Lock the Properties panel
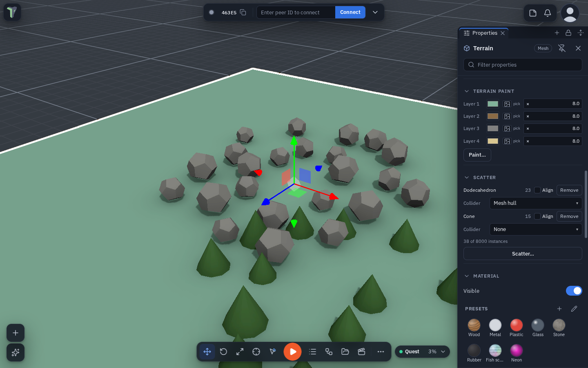 coord(568,33)
